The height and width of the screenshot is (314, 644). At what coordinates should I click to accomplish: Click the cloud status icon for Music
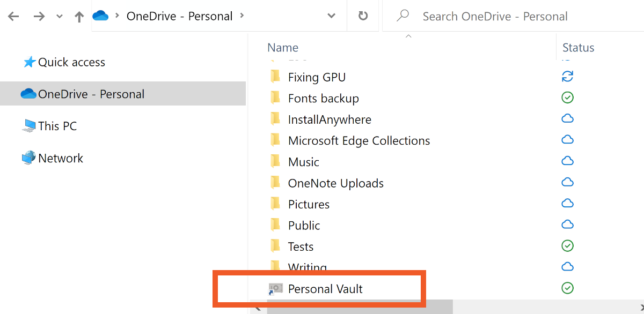click(x=567, y=161)
